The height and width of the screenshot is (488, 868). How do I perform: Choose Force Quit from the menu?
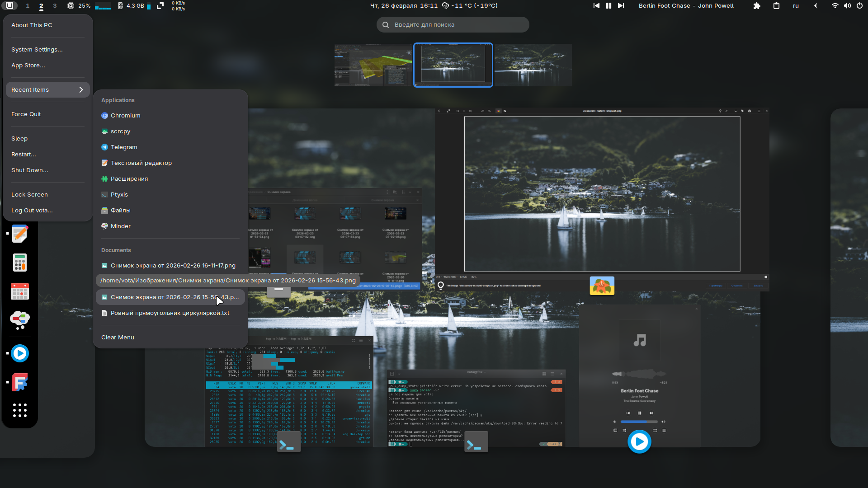(26, 114)
